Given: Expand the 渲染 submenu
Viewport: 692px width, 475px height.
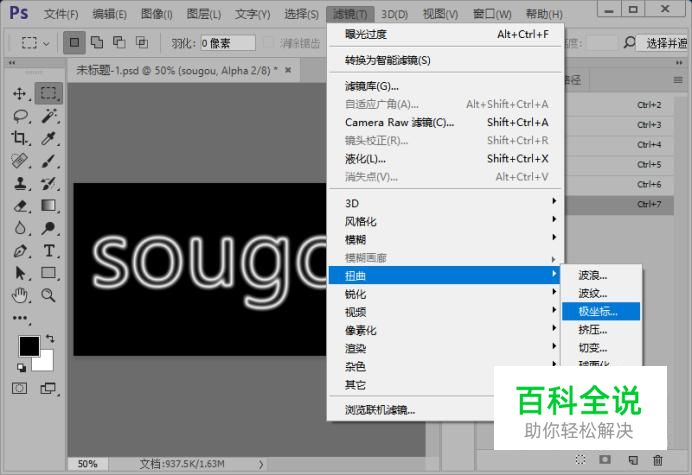Looking at the screenshot, I should coord(446,348).
